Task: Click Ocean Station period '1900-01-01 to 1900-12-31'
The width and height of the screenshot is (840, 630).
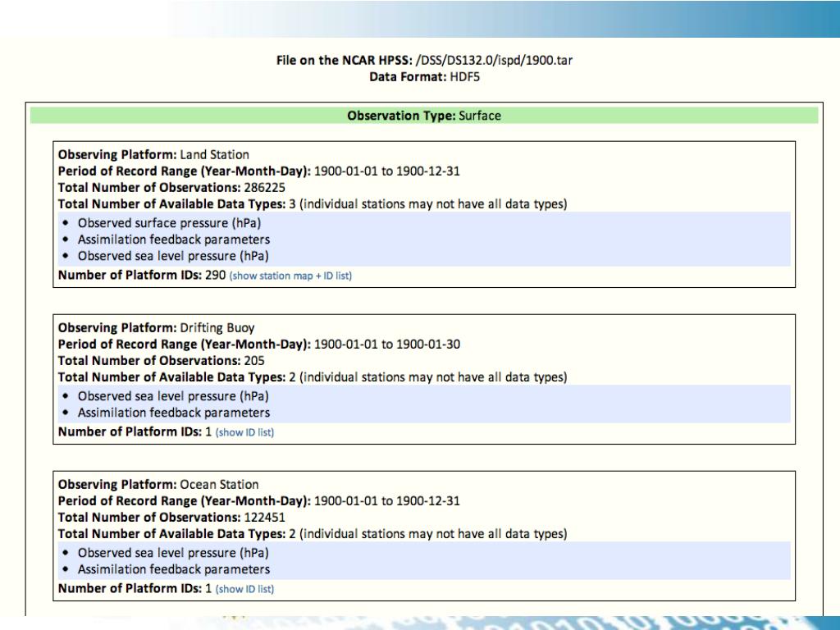Action: click(x=387, y=501)
